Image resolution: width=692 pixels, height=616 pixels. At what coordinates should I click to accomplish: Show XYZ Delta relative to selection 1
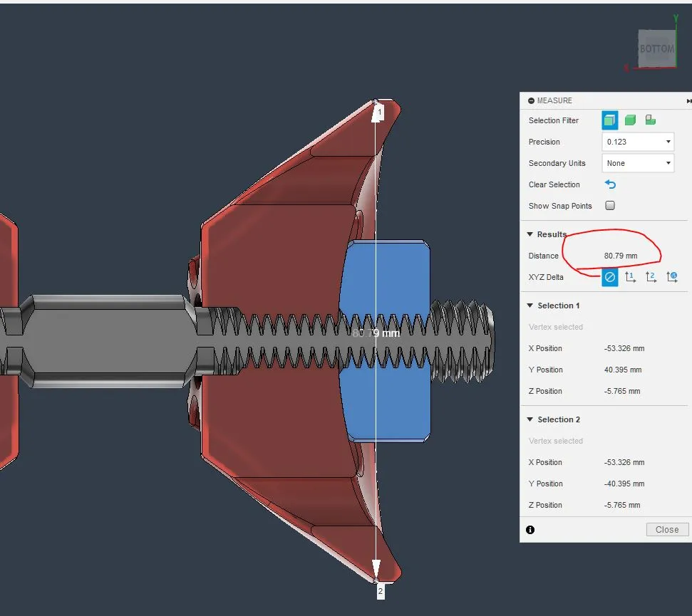click(630, 277)
